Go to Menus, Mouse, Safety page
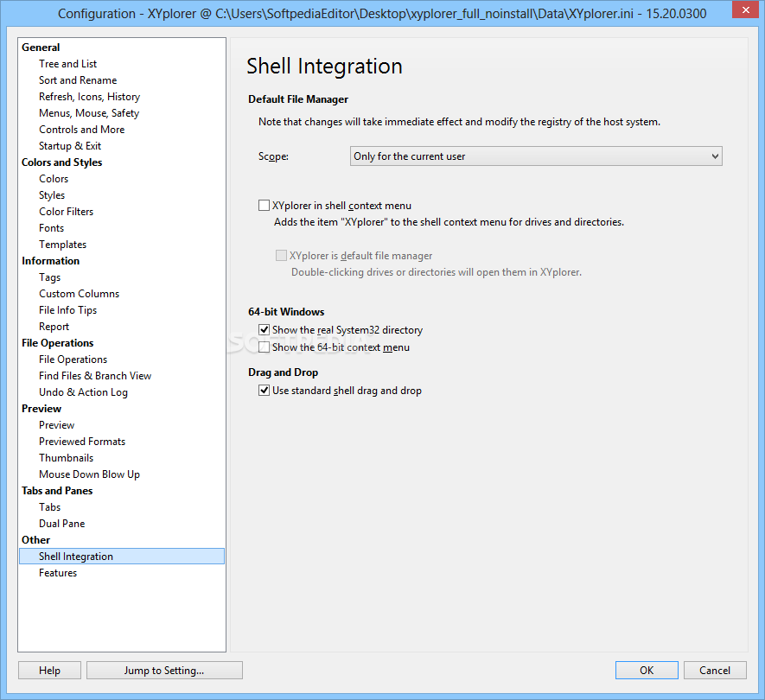Screen dimensions: 765x700 coord(89,113)
